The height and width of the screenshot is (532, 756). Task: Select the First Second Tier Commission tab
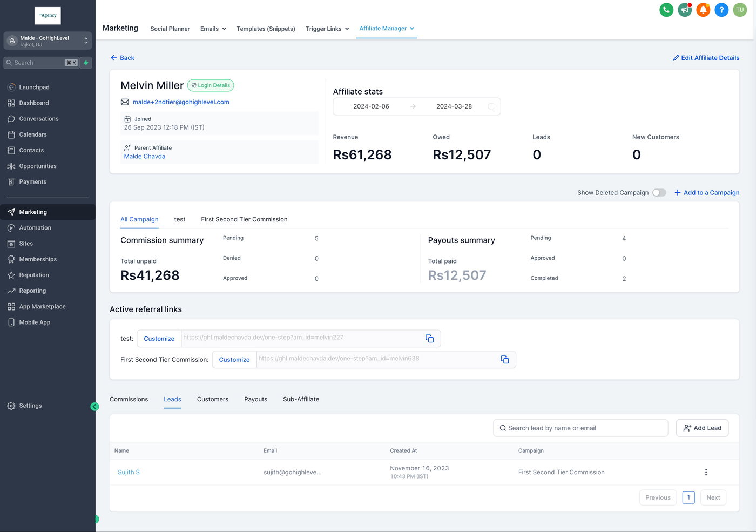(244, 219)
